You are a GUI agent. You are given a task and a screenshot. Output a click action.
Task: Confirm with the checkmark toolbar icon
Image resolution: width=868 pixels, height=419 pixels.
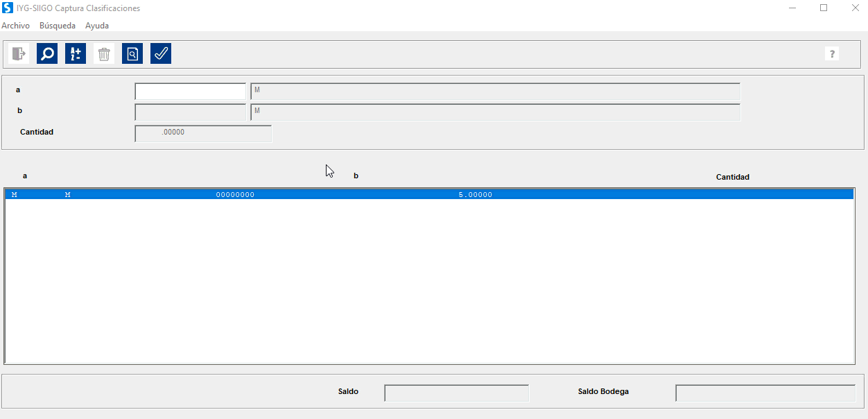161,53
